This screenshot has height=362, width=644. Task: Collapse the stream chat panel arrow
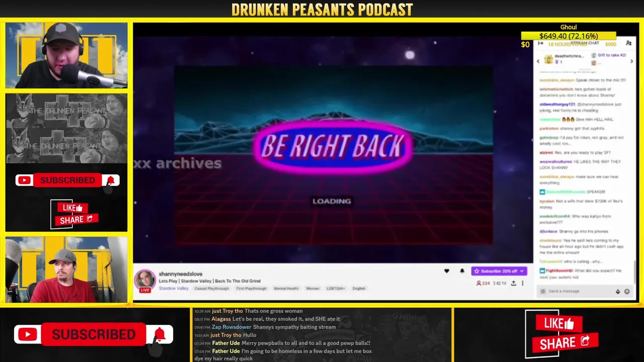pos(541,44)
